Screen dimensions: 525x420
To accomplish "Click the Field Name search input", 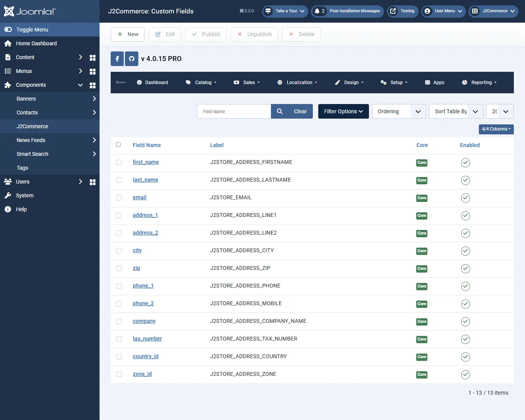I will pyautogui.click(x=234, y=111).
